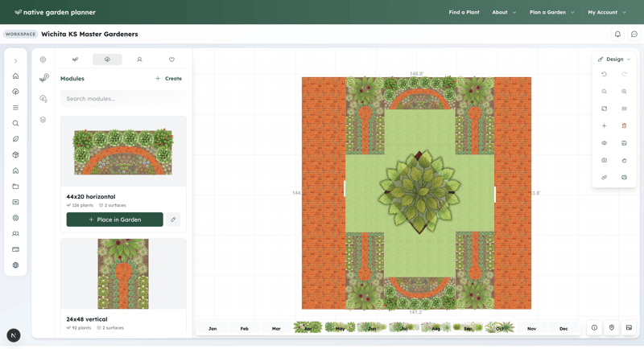This screenshot has height=349, width=644.
Task: Click the Place in Garden button
Action: (x=114, y=220)
